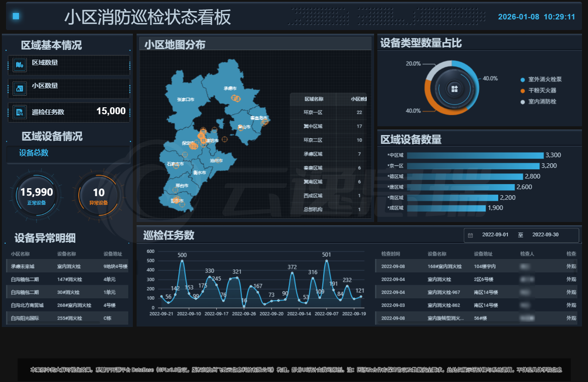Click the 372 data point on chart
The width and height of the screenshot is (588, 382).
point(292,273)
